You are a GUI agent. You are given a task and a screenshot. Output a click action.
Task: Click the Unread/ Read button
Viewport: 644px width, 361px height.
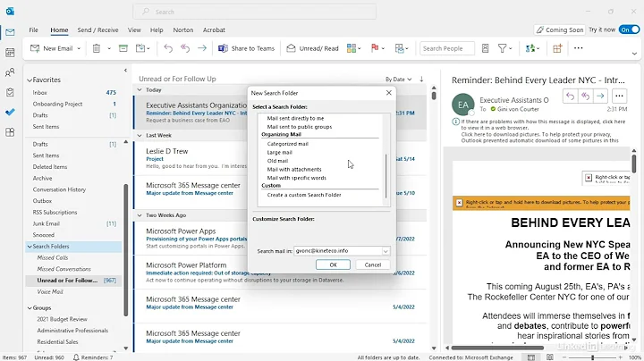(312, 48)
